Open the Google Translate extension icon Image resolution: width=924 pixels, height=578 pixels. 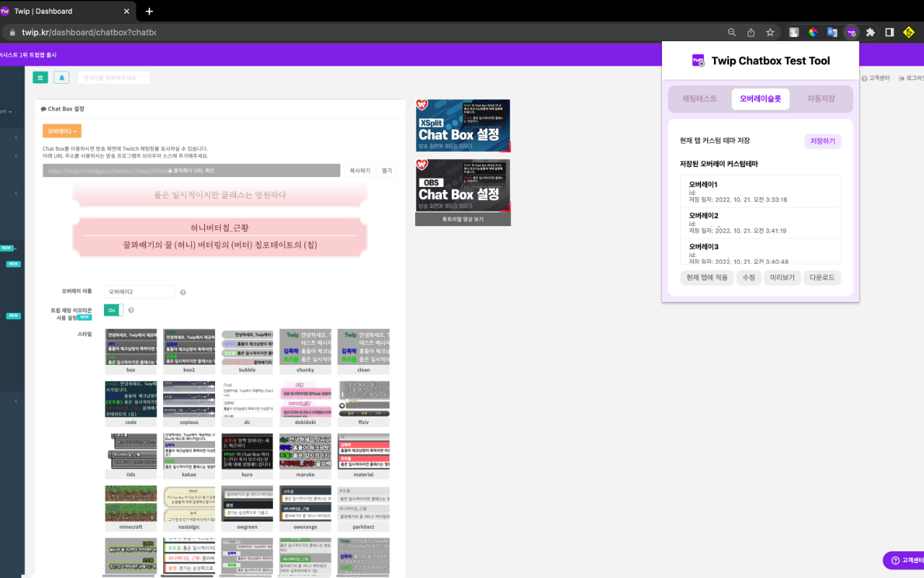click(x=832, y=33)
